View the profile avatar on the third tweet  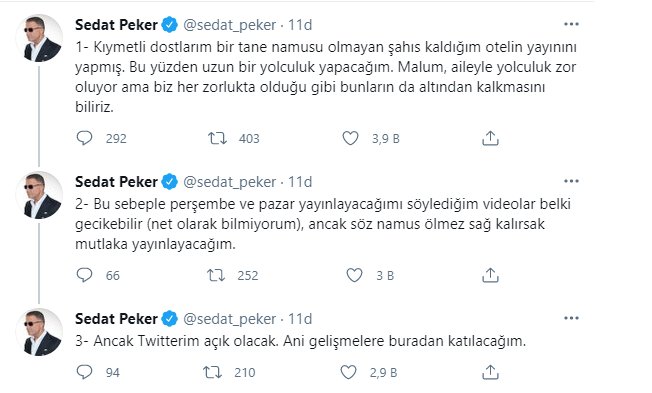tap(39, 332)
